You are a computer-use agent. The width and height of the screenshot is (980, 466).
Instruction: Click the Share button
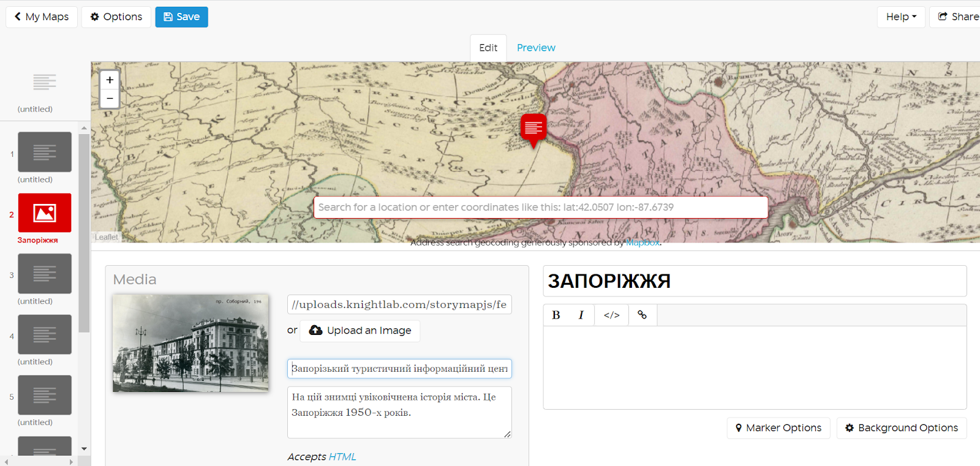[x=957, y=17]
